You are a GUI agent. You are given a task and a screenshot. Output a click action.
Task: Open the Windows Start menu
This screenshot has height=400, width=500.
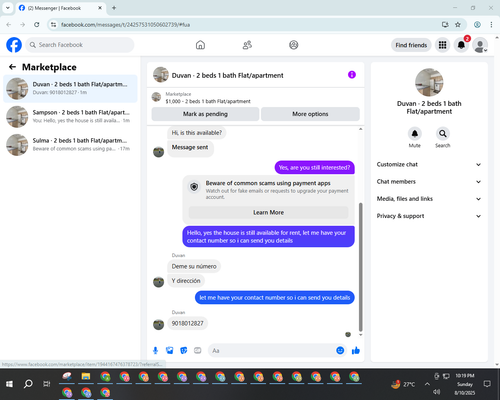point(9,384)
